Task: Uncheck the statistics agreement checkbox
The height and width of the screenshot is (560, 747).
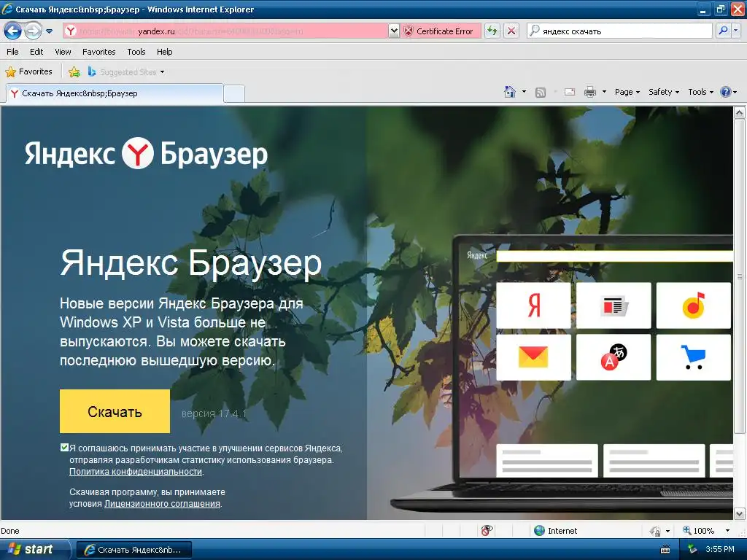Action: [x=64, y=448]
